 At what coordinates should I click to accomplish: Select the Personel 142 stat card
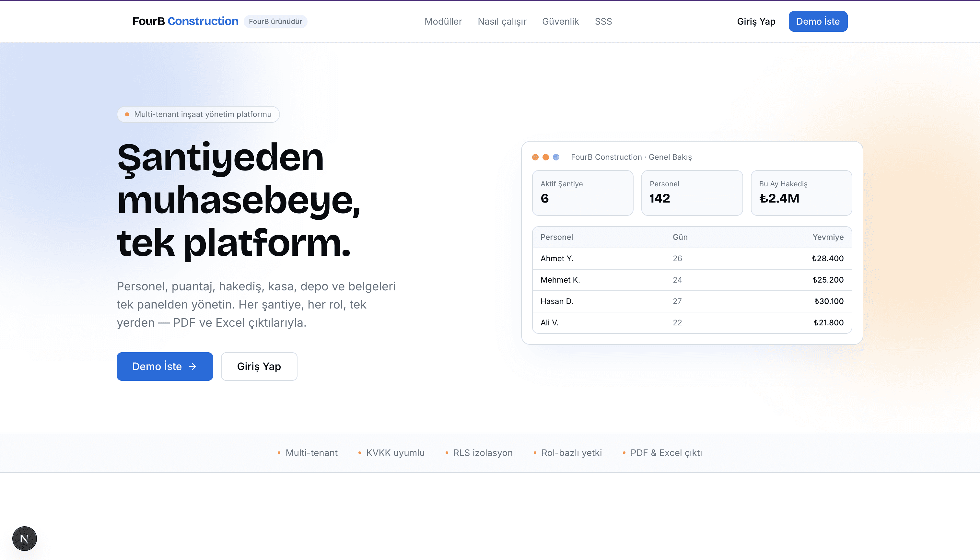click(692, 193)
